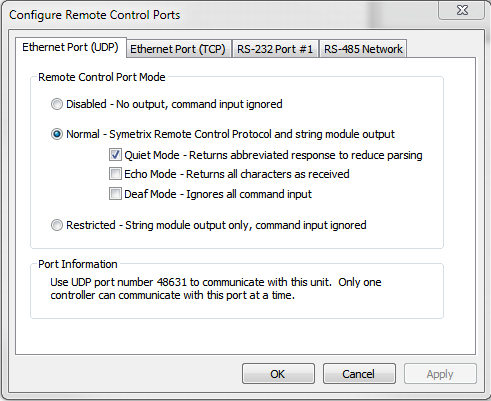This screenshot has width=491, height=401.
Task: Click the OK button
Action: click(278, 374)
